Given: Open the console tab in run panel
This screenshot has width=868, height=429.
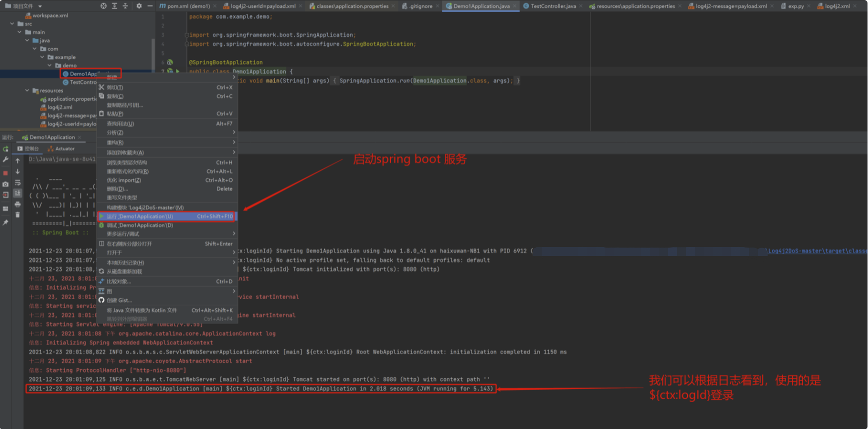Looking at the screenshot, I should [x=28, y=148].
